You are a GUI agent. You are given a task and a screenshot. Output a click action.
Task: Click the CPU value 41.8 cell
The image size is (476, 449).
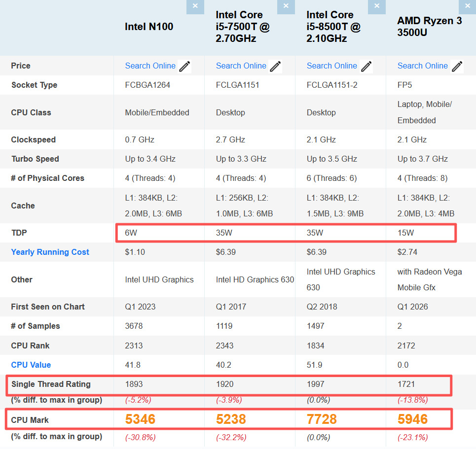pyautogui.click(x=133, y=365)
